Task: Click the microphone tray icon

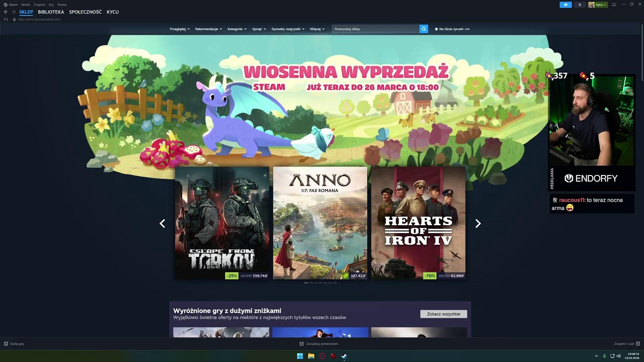Action: [x=604, y=356]
